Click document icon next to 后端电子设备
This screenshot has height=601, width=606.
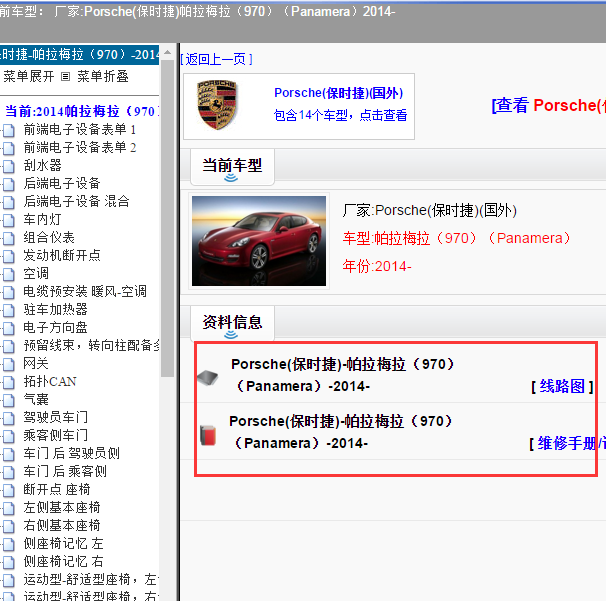pos(9,184)
